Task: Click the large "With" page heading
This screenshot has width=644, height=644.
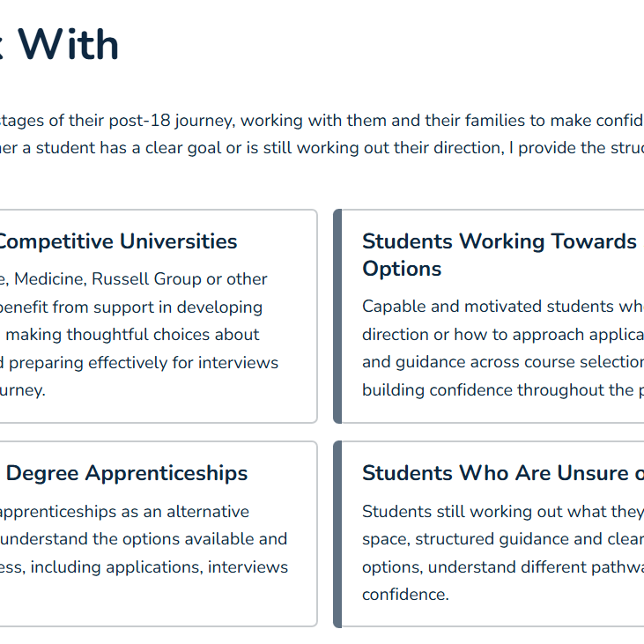Action: tap(69, 44)
